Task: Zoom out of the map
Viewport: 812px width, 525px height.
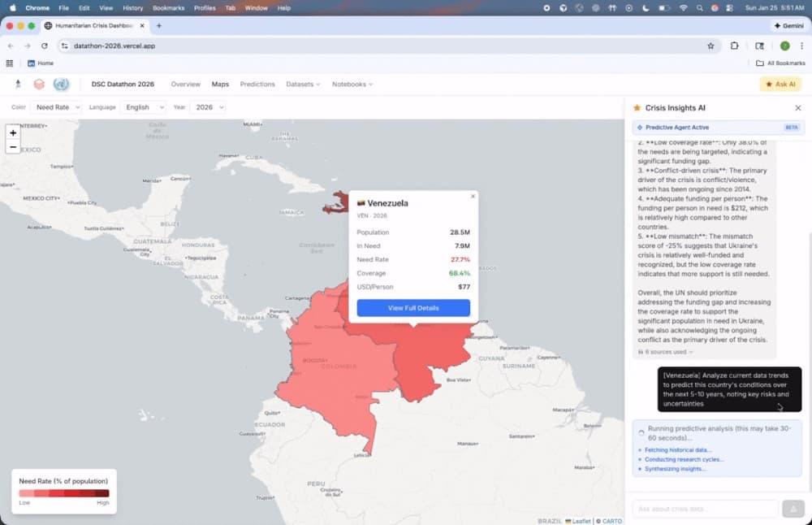Action: pyautogui.click(x=13, y=147)
